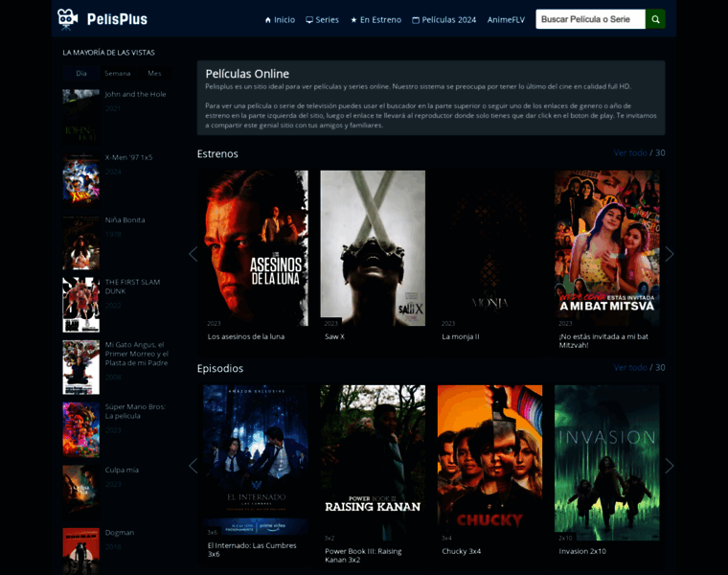The height and width of the screenshot is (575, 728).
Task: Select the Día most-viewed tab
Action: (81, 73)
